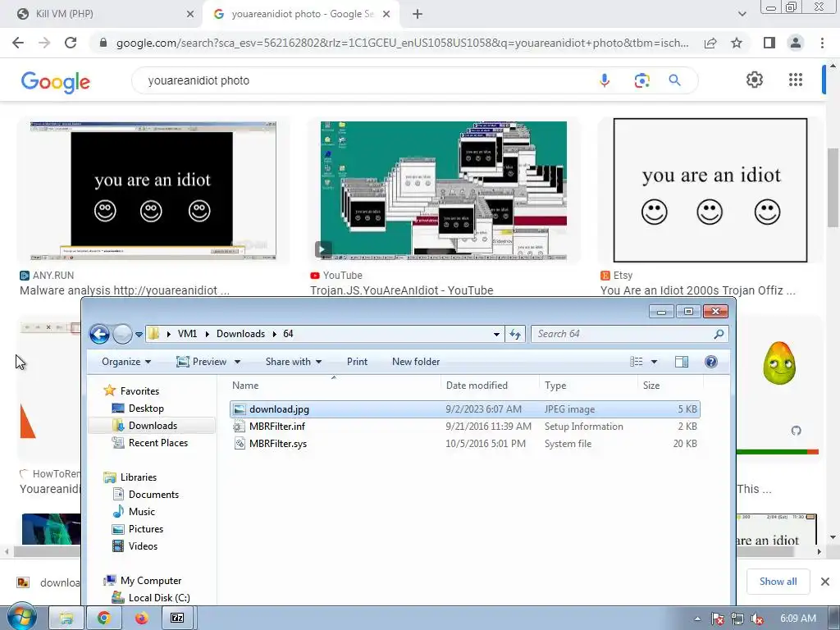
Task: Select download.jpg file
Action: tap(464, 409)
